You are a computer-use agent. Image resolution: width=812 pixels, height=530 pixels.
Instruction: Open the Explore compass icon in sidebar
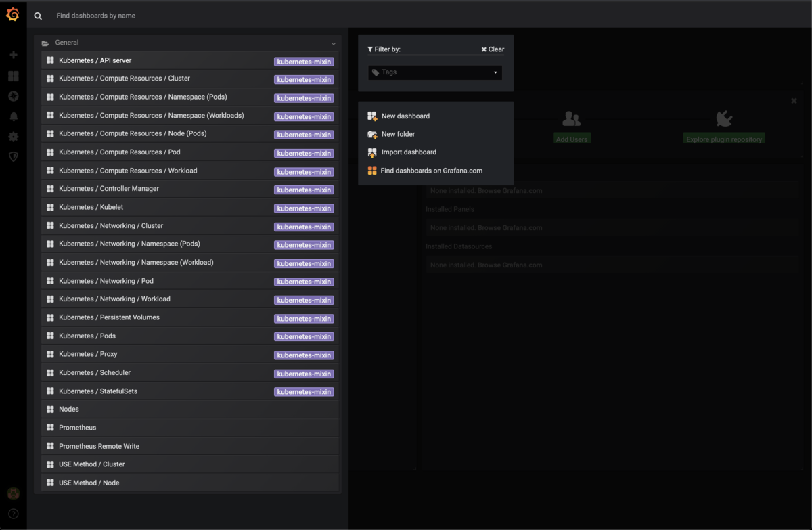coord(13,96)
